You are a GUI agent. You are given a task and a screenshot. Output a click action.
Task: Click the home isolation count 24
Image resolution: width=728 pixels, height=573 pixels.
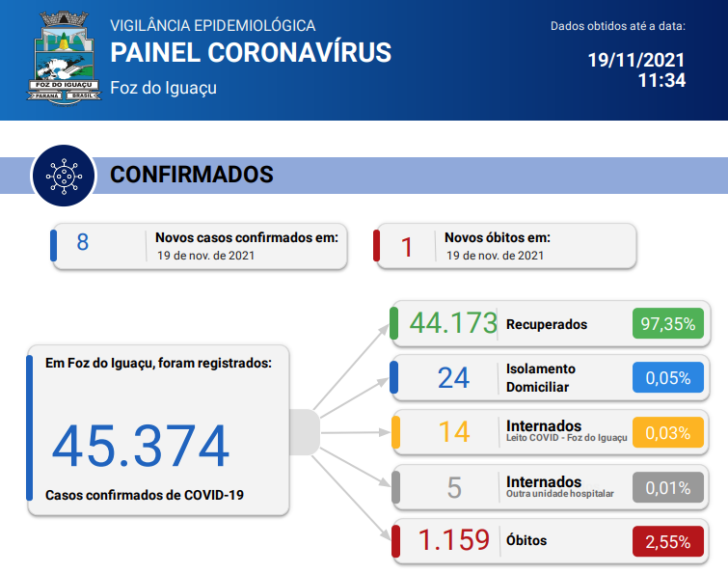(453, 377)
